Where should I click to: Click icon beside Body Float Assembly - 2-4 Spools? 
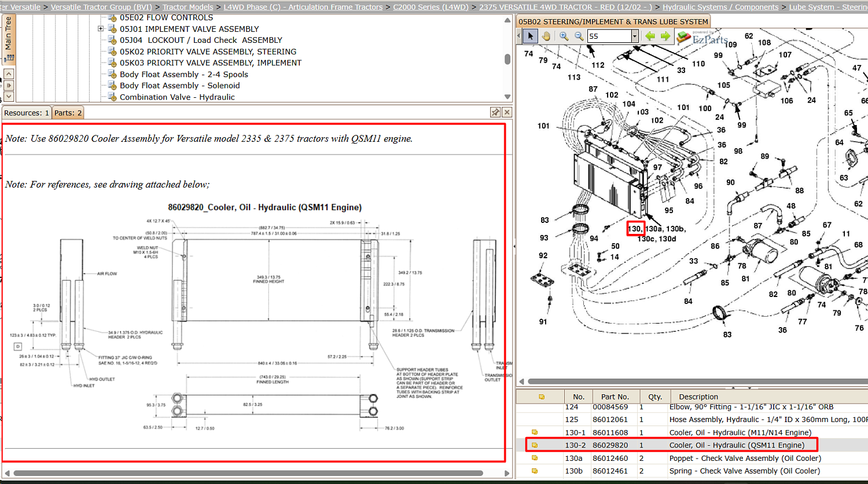(x=113, y=74)
